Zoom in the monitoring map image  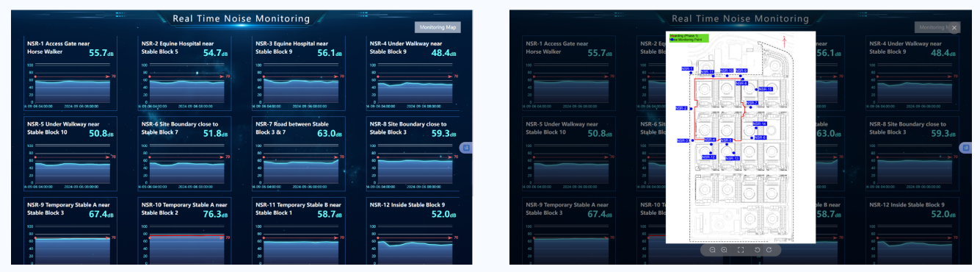pos(724,250)
